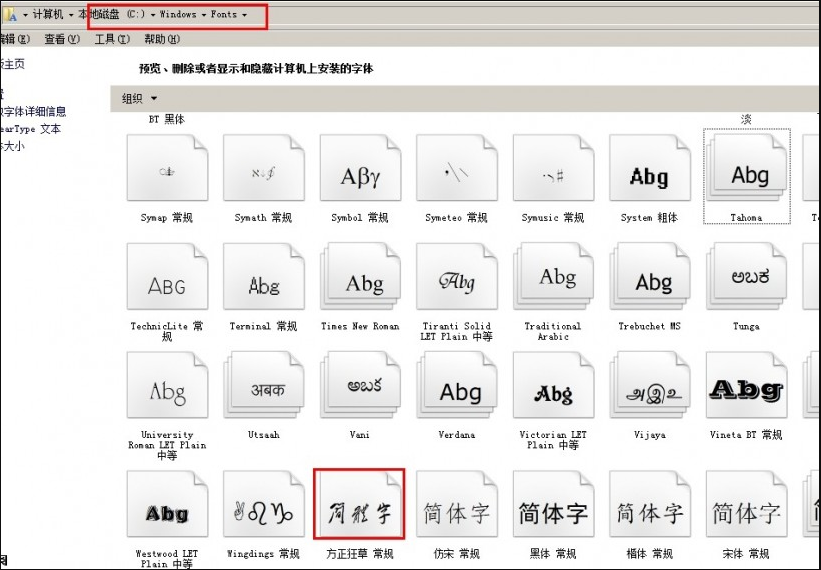The image size is (821, 570).
Task: Open the Trebuchet MS font icon
Action: pyautogui.click(x=650, y=276)
